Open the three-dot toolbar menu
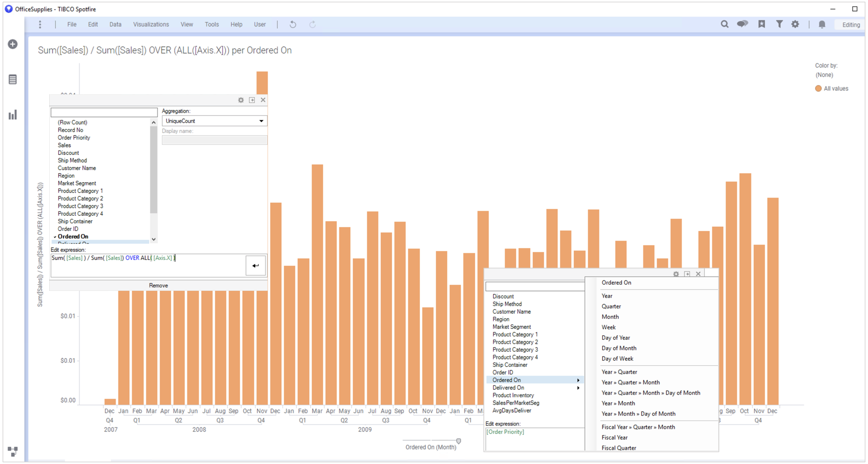This screenshot has width=868, height=464. pyautogui.click(x=40, y=24)
